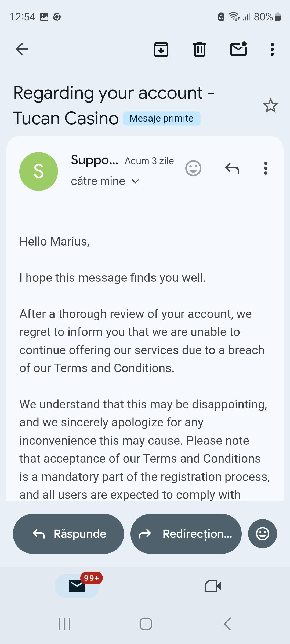This screenshot has width=290, height=644.
Task: Tap sender name Support in header
Action: [94, 160]
